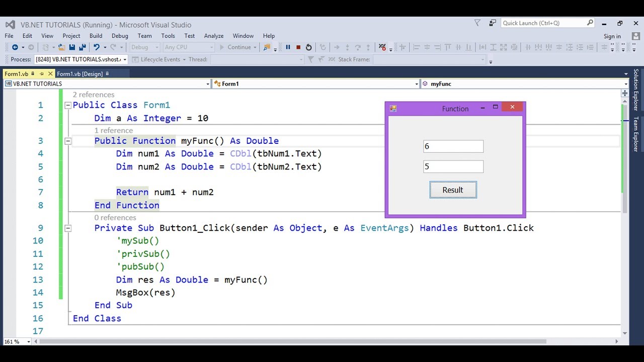The image size is (644, 362).
Task: Click the "2 references" CodeLens link
Action: (94, 95)
